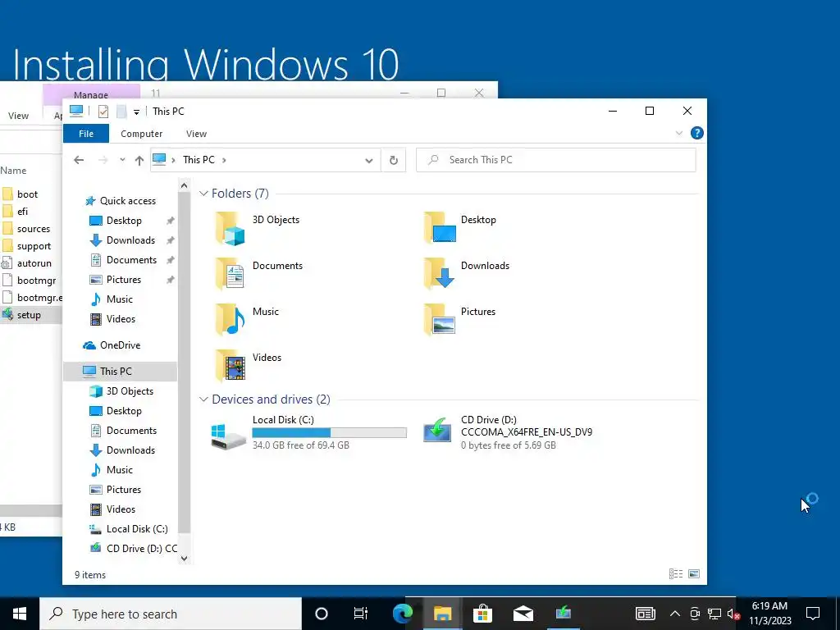This screenshot has height=630, width=840.
Task: Select autorun file in background window
Action: [x=34, y=263]
